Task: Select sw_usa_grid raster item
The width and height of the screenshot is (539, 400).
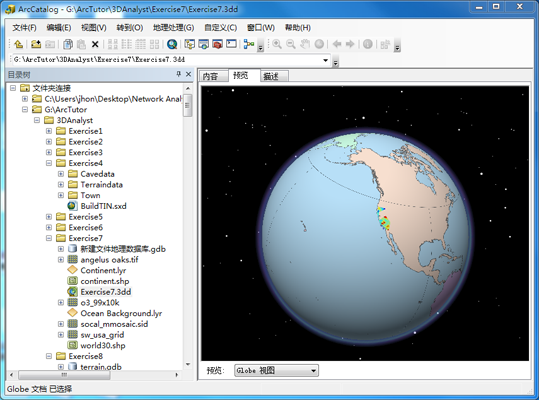Action: (102, 334)
